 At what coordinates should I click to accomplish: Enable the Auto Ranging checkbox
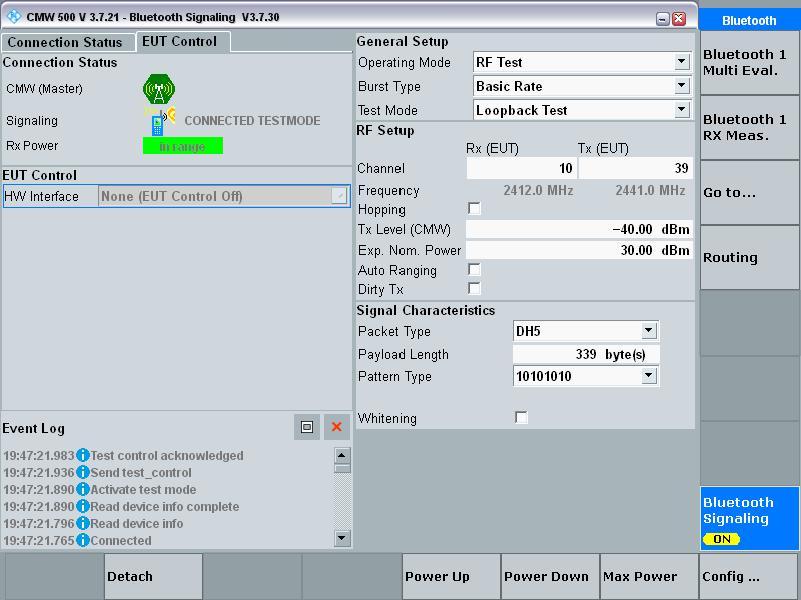pos(474,269)
